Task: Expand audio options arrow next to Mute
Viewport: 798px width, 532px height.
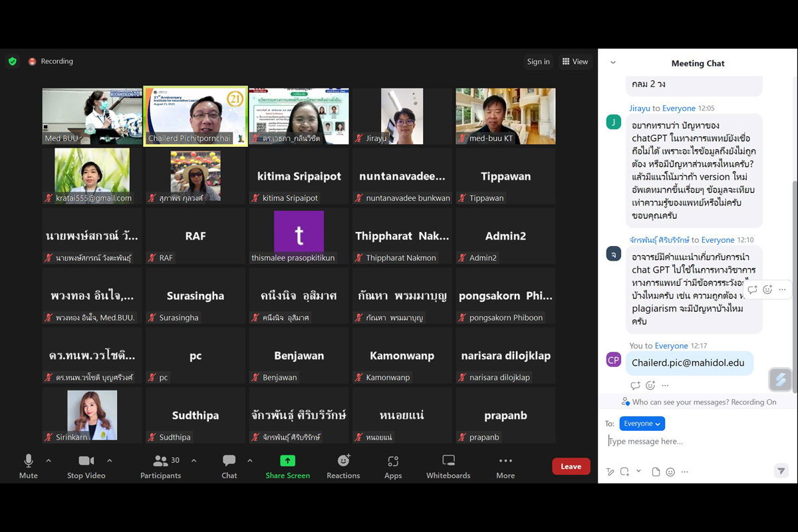Action: 49,460
